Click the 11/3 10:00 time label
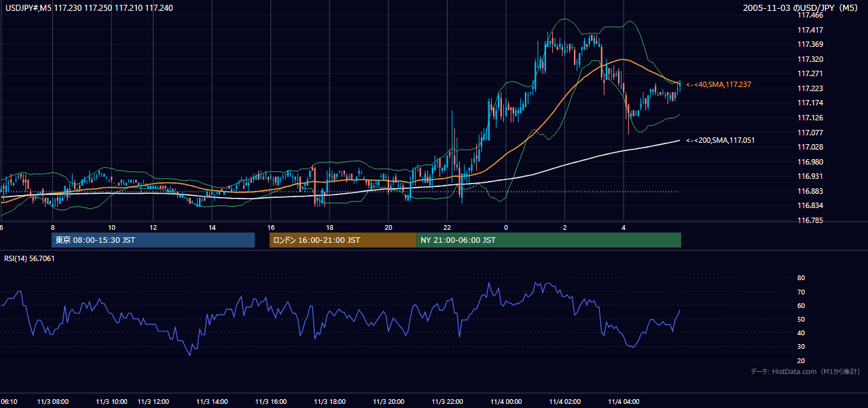Viewport: 868px width, 408px height. click(112, 401)
